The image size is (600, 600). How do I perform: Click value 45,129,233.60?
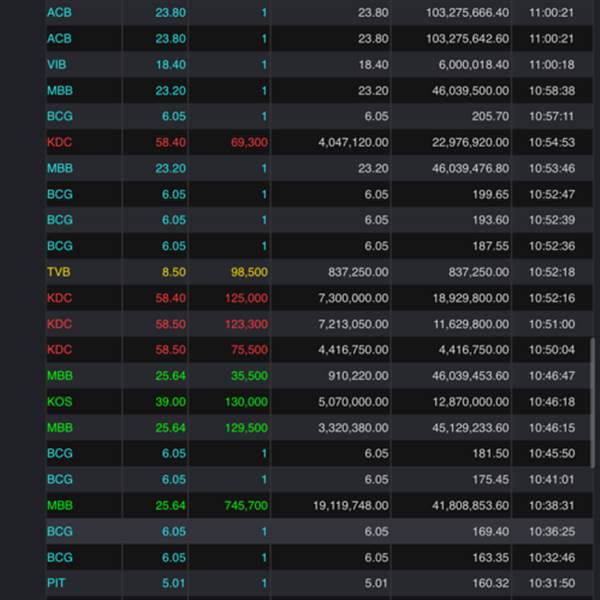point(470,427)
